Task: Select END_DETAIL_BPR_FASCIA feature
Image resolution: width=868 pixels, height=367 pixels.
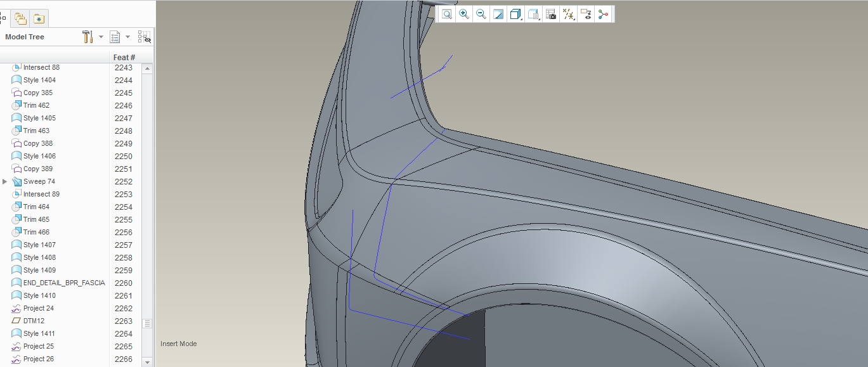Action: pyautogui.click(x=64, y=283)
